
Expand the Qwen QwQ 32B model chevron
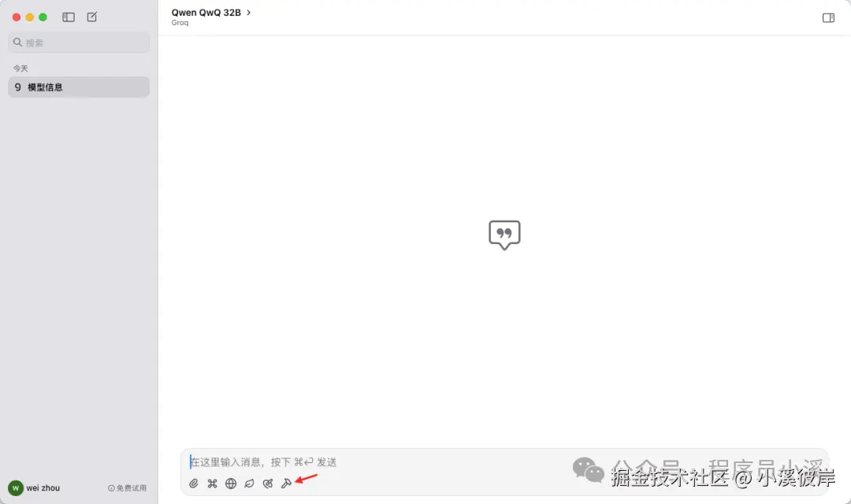pyautogui.click(x=248, y=13)
